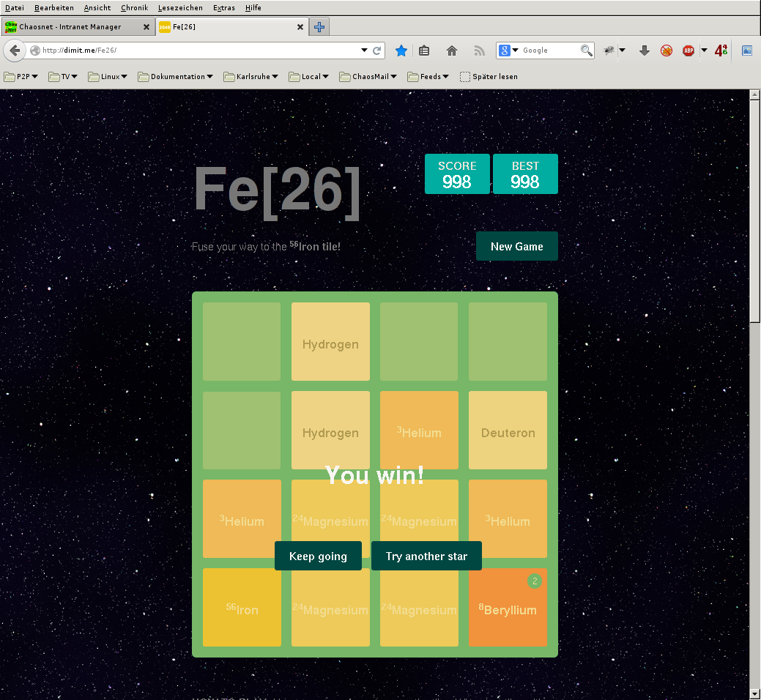Click in the Google search field
The width and height of the screenshot is (761, 700).
tap(549, 51)
